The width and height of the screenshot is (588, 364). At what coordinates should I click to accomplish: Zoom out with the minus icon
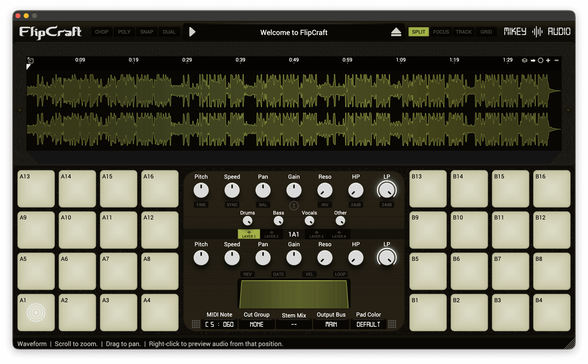pos(557,60)
